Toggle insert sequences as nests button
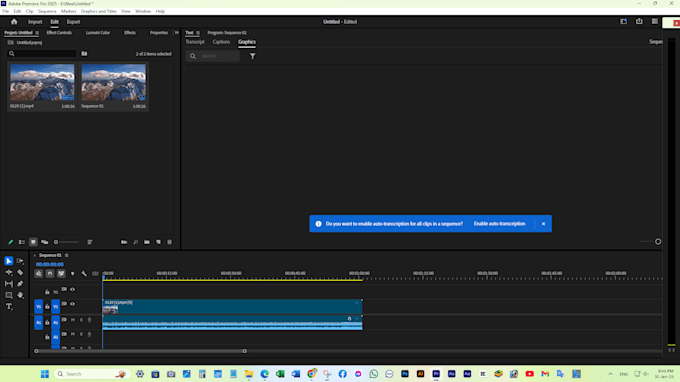The width and height of the screenshot is (680, 382). point(39,274)
